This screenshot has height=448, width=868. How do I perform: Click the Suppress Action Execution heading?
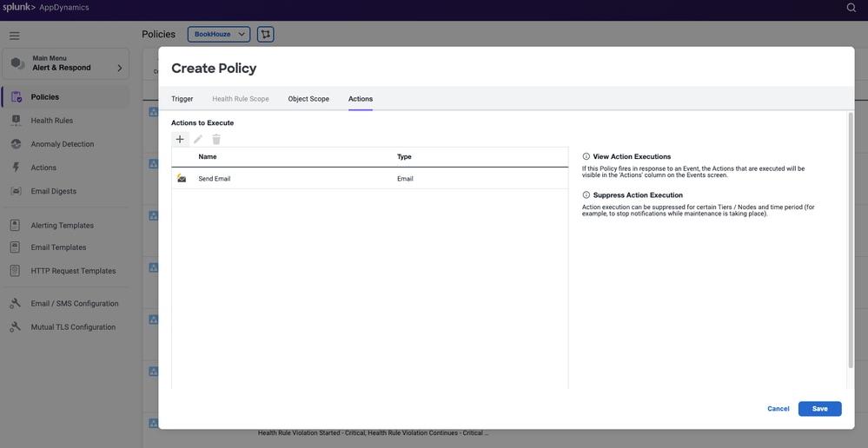[x=638, y=195]
